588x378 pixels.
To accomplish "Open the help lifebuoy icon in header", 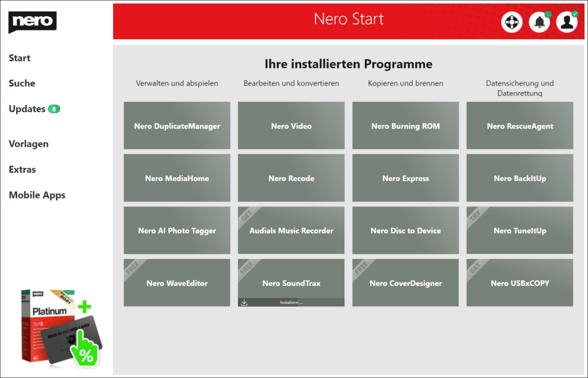I will [x=512, y=22].
